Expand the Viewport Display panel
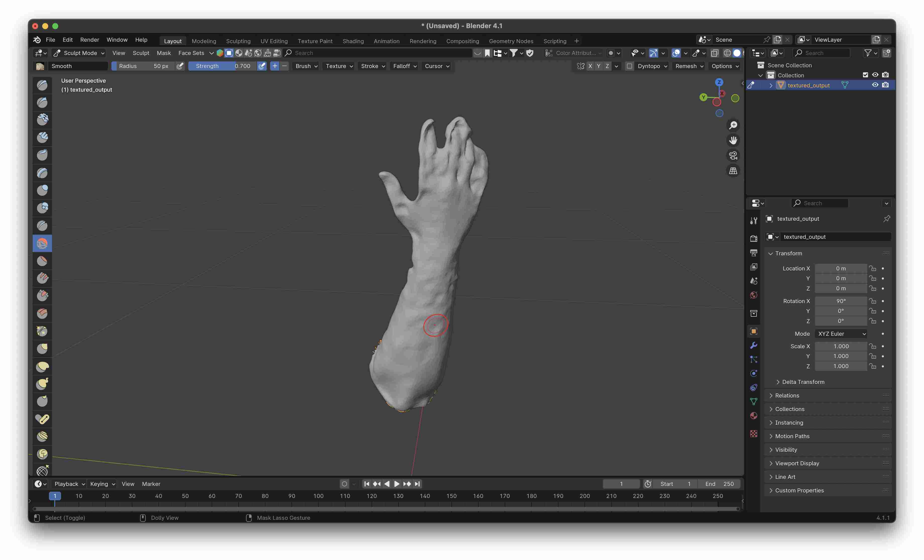This screenshot has width=924, height=560. [828, 463]
